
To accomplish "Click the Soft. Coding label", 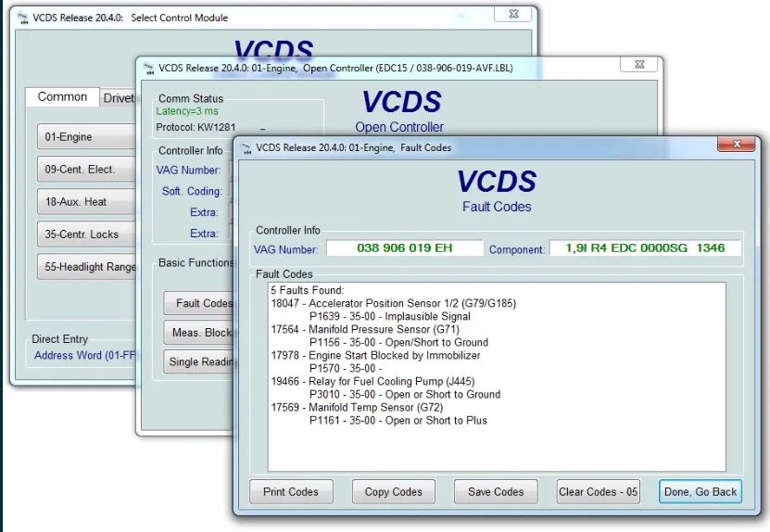I will (x=192, y=191).
